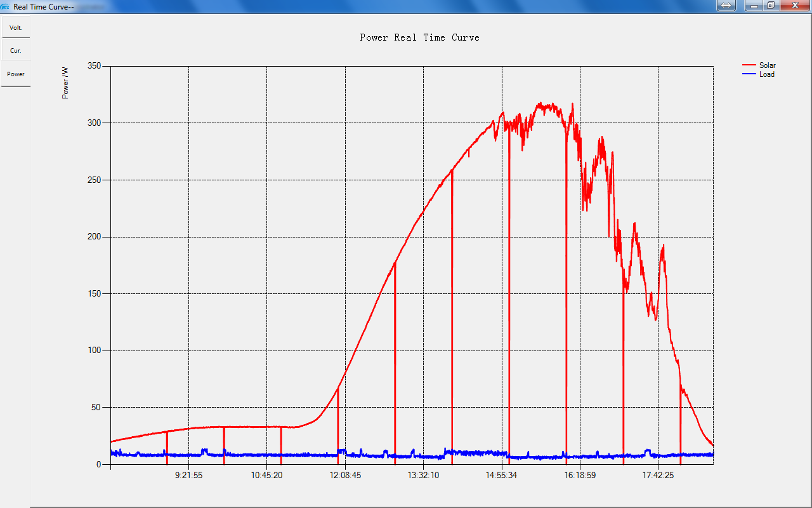Viewport: 812px width, 508px height.
Task: Click the 13:32:10 time label
Action: coord(423,475)
